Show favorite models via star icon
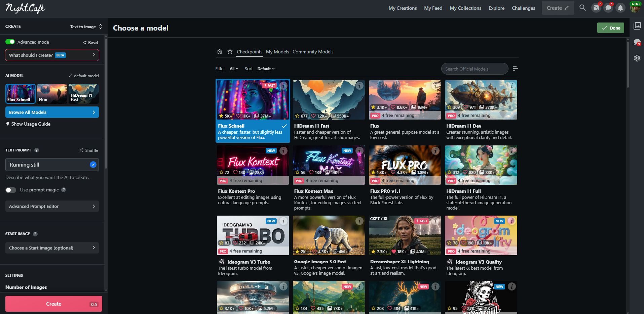Image resolution: width=644 pixels, height=314 pixels. click(230, 51)
